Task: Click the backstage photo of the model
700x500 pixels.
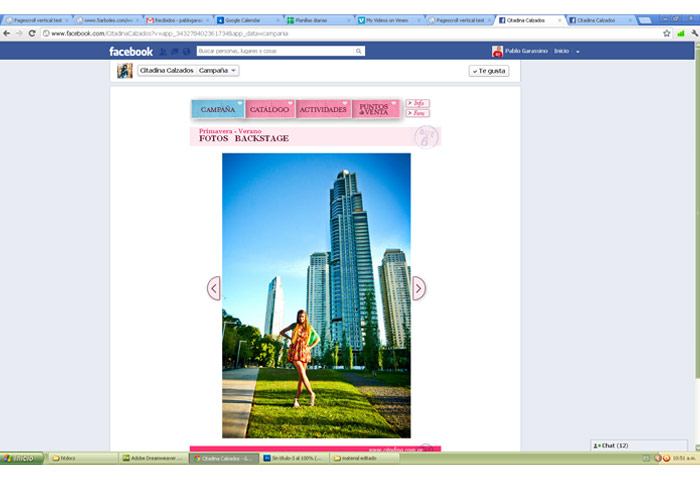Action: tap(317, 296)
